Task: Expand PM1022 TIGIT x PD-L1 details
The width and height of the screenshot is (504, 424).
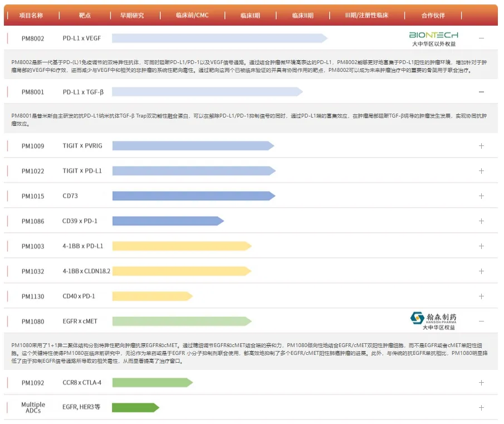Action: [x=481, y=171]
